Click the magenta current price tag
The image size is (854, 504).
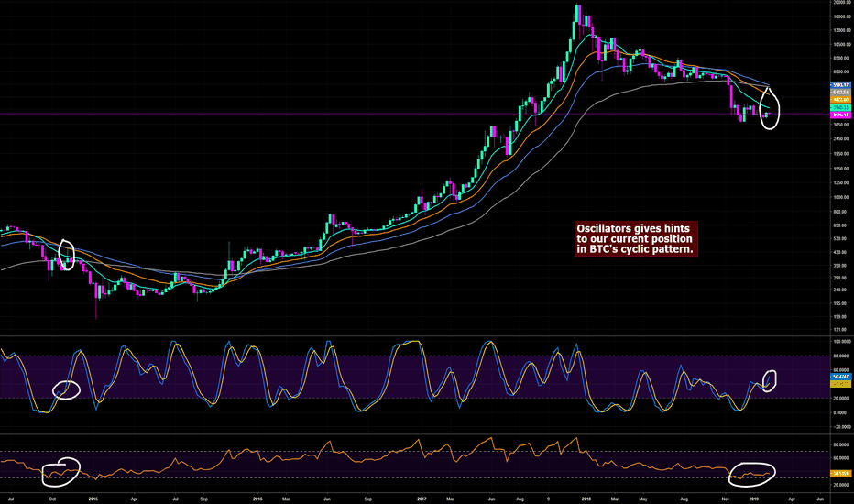pyautogui.click(x=840, y=115)
